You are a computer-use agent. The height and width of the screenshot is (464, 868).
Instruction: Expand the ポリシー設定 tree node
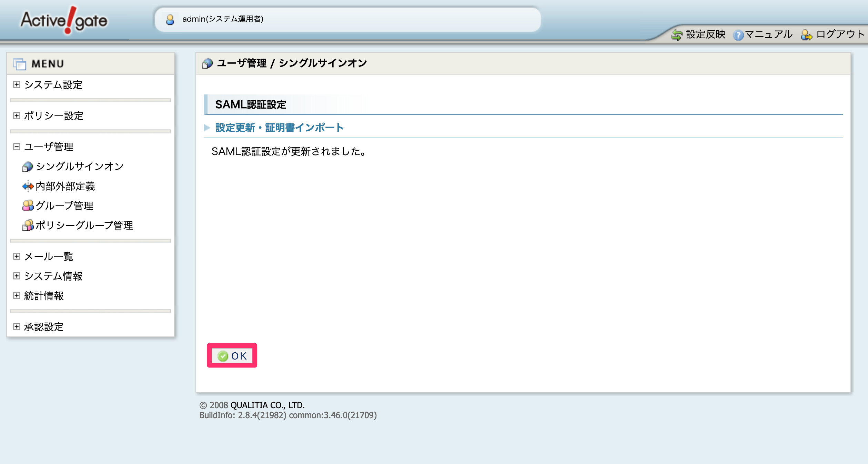17,115
